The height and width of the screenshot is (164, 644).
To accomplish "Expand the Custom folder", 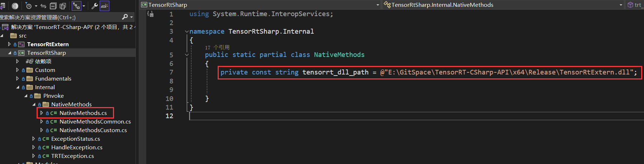I will coord(17,70).
